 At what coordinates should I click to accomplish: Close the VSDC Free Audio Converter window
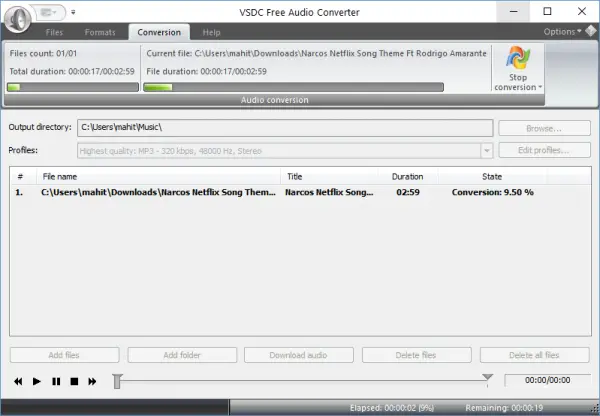coord(582,12)
